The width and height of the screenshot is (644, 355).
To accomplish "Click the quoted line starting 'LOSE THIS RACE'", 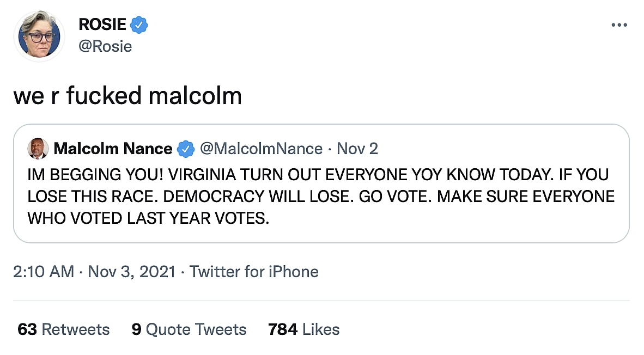I will tap(321, 197).
